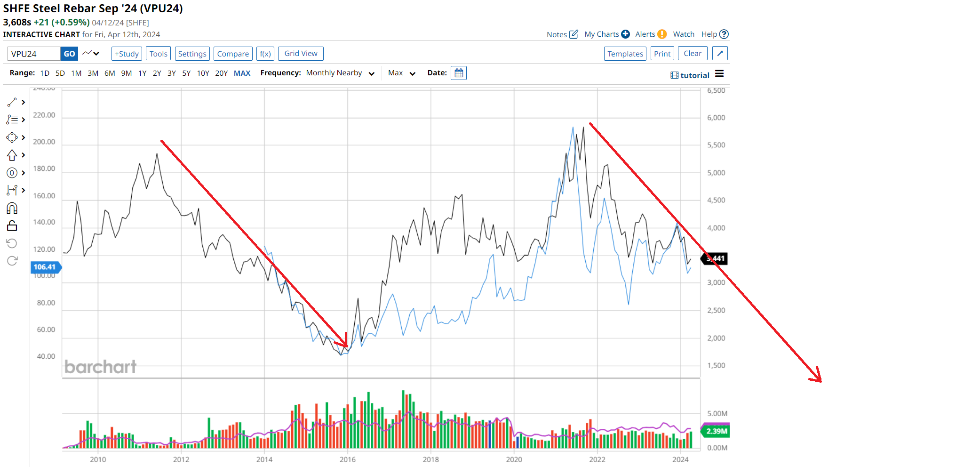The height and width of the screenshot is (474, 980).
Task: Set range to 1Y
Action: (143, 73)
